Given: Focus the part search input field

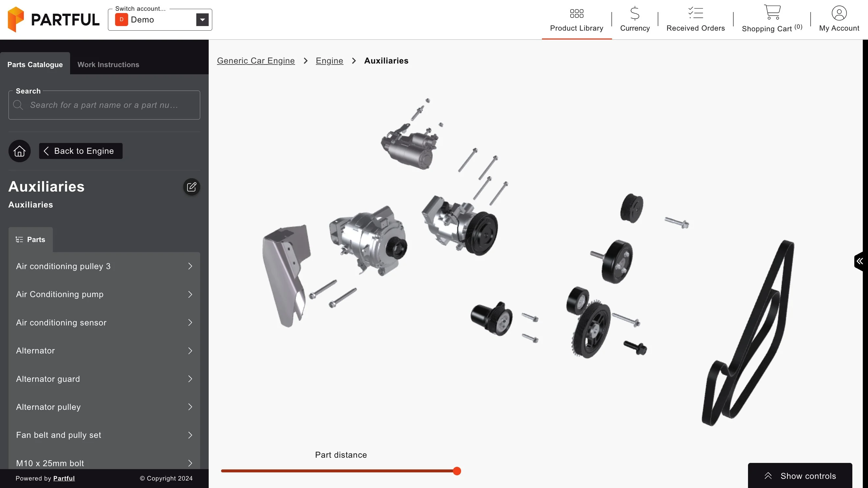Looking at the screenshot, I should [104, 105].
